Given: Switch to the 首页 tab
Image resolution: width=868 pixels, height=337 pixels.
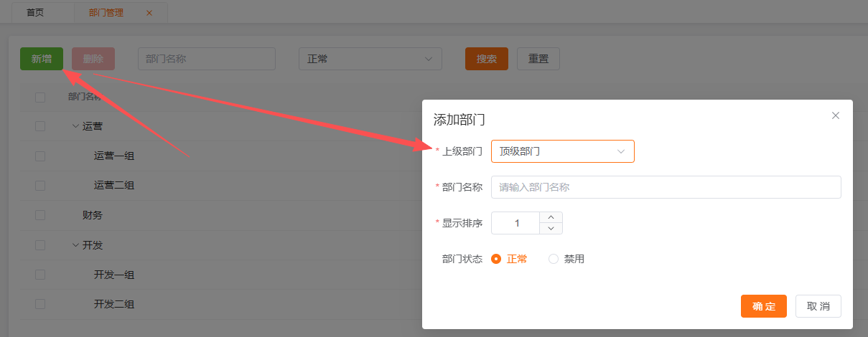Looking at the screenshot, I should 35,13.
